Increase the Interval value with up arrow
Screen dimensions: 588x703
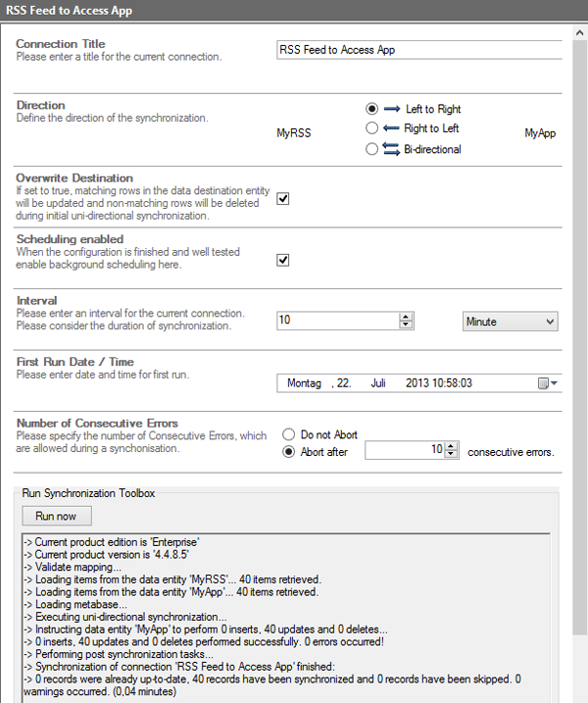pos(406,317)
